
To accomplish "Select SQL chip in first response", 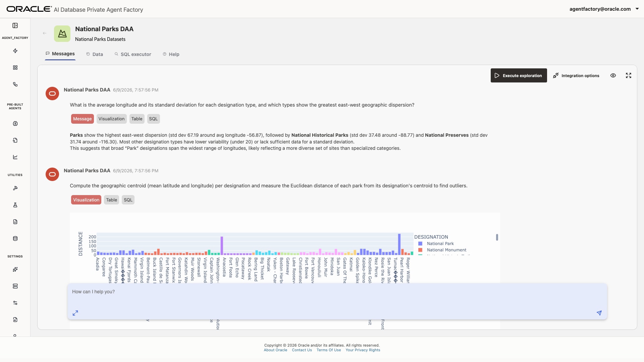I will 153,119.
